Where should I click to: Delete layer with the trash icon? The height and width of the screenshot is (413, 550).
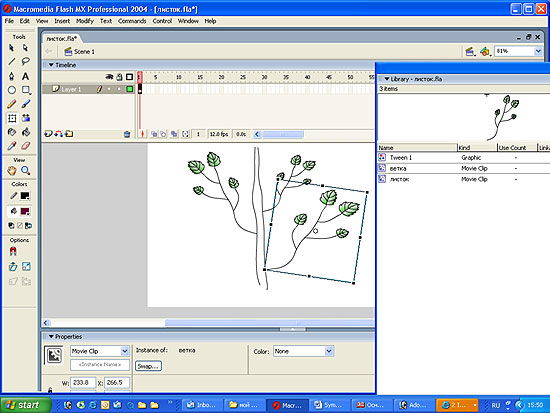coord(127,134)
